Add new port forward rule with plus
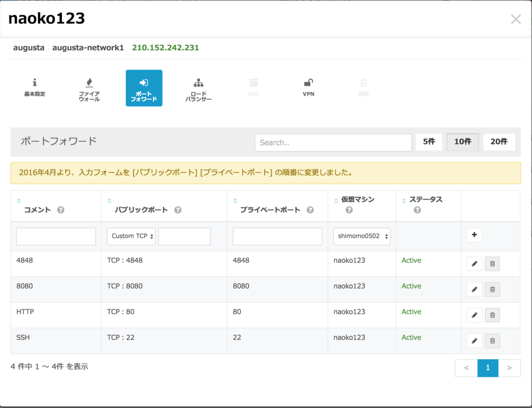The width and height of the screenshot is (532, 408). click(474, 235)
